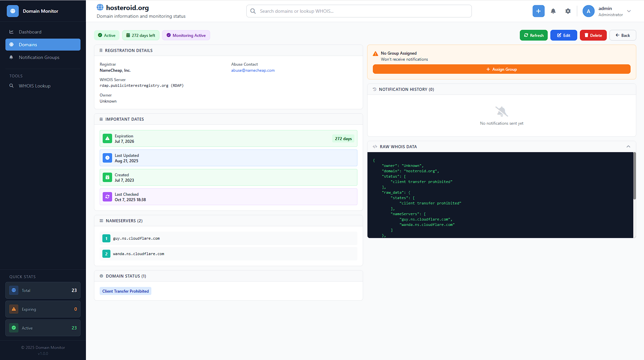
Task: Click the Monitoring Active status badge
Action: point(186,35)
